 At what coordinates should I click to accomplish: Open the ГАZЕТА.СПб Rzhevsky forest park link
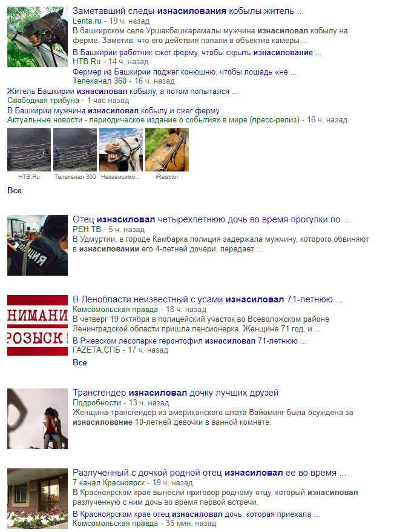(189, 341)
